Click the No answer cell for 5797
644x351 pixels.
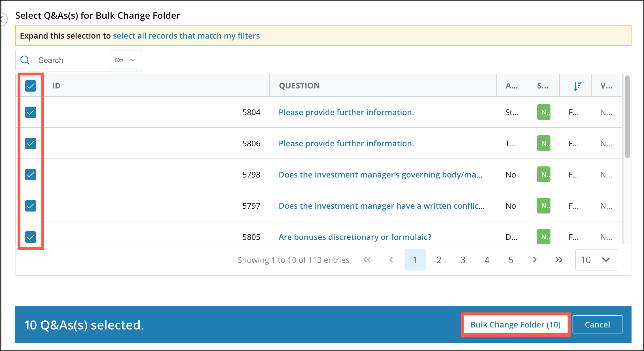coord(510,206)
